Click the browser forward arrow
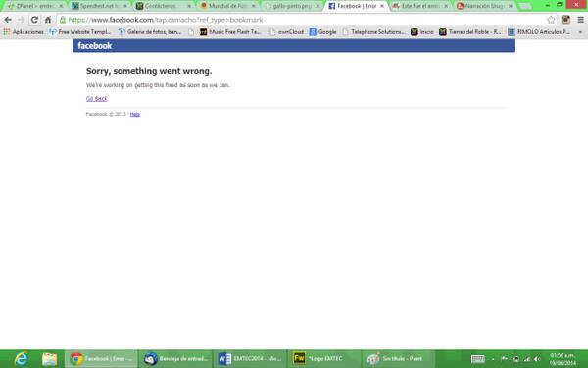588x368 pixels. (x=21, y=20)
